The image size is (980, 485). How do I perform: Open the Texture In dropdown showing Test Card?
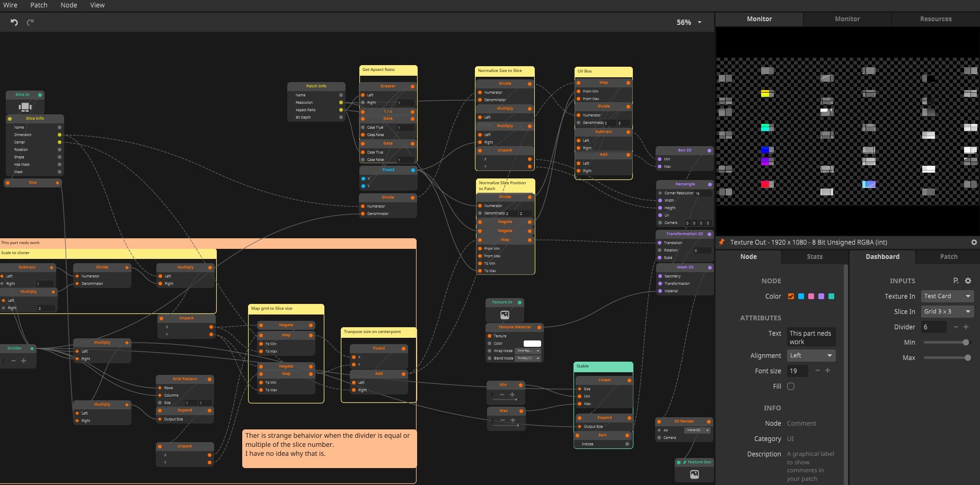(x=947, y=296)
